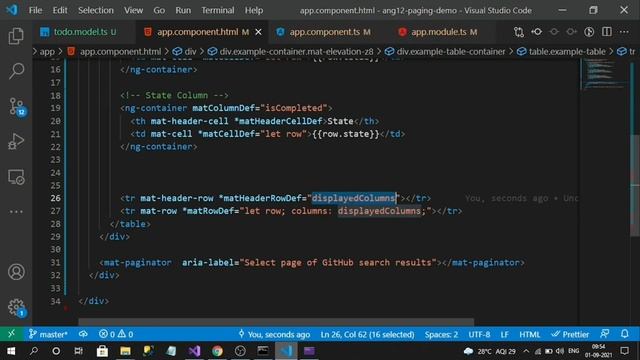The height and width of the screenshot is (360, 640).
Task: Click Ln 26, Col 62 cursor position
Action: (367, 334)
